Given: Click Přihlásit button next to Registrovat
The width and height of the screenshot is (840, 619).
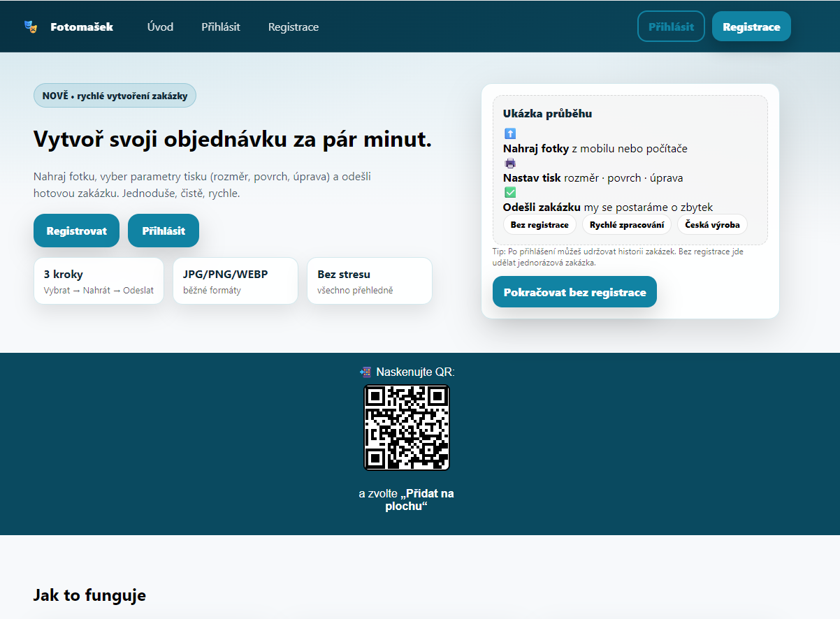Looking at the screenshot, I should [164, 231].
